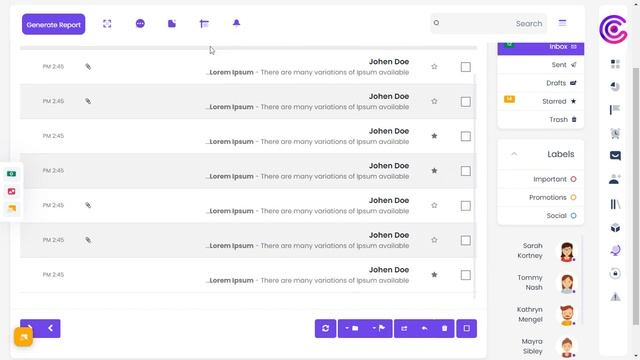Toggle select-all checkbox in bottom toolbar
Image resolution: width=640 pixels, height=360 pixels.
coord(467,329)
